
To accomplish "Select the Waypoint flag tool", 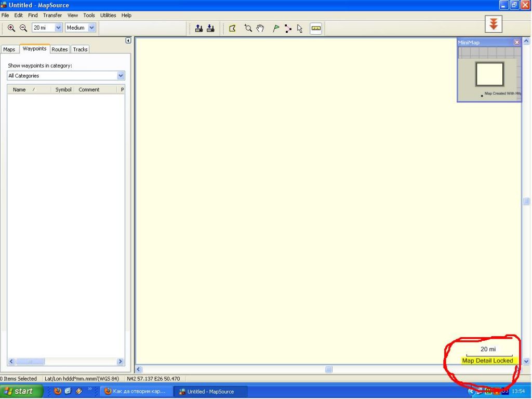I will click(276, 29).
